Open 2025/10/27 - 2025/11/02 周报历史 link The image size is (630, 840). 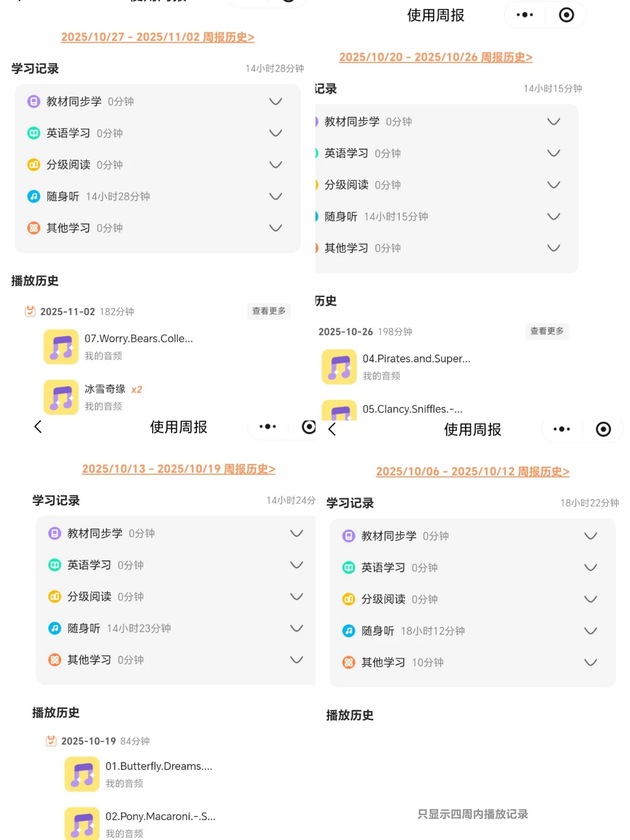[x=157, y=37]
